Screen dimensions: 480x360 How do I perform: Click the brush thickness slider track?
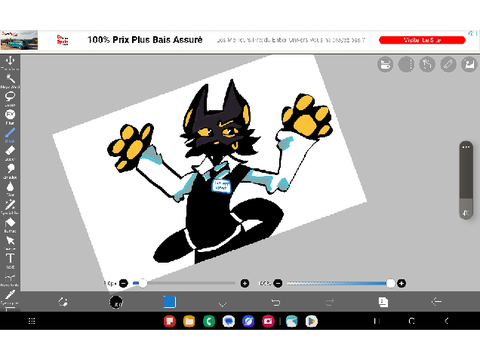pos(184,283)
